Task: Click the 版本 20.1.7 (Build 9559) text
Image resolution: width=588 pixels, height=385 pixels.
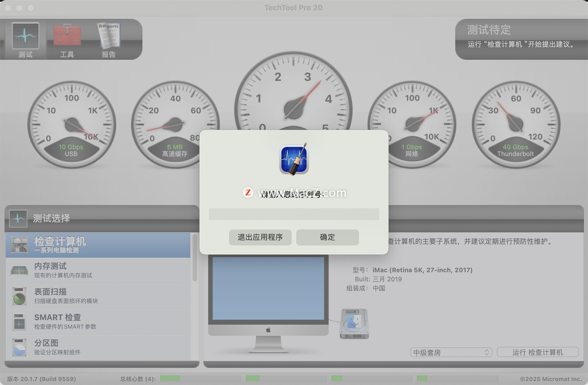Action: [x=41, y=379]
